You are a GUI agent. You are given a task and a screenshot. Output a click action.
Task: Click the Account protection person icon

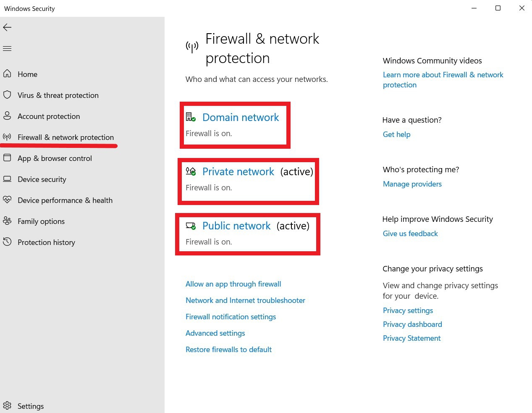click(7, 116)
